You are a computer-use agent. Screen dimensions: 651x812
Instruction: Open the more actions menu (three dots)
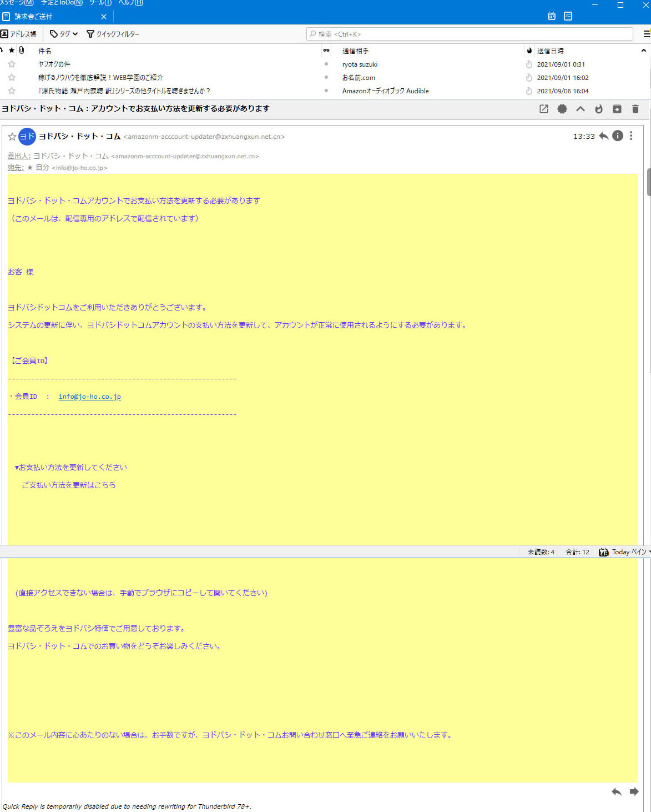(631, 136)
